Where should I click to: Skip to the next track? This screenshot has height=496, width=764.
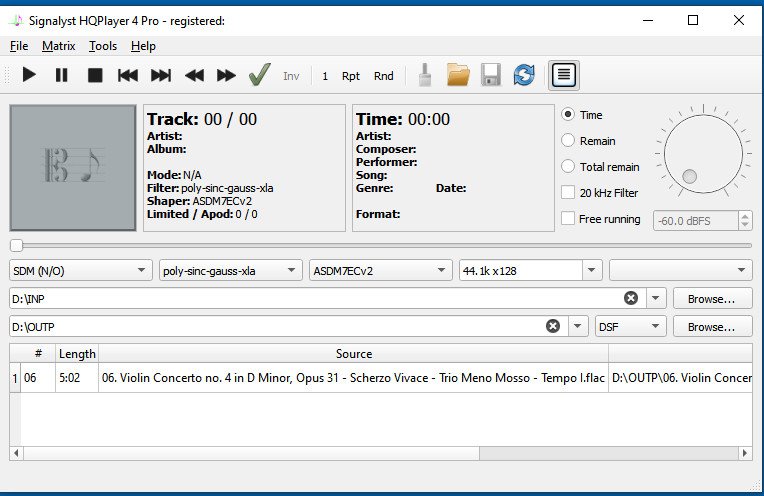click(161, 75)
